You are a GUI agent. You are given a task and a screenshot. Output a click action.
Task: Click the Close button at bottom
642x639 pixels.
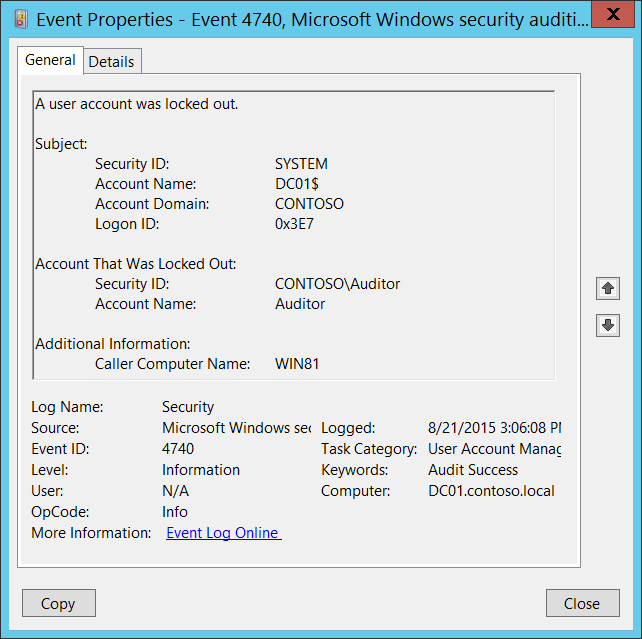(582, 603)
